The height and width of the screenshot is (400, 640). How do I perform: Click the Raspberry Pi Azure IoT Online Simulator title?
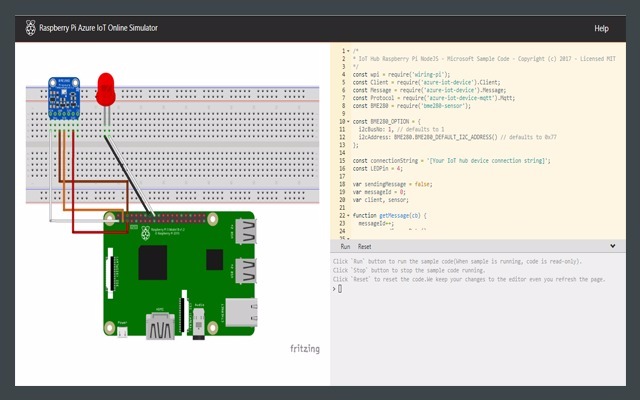click(x=98, y=29)
